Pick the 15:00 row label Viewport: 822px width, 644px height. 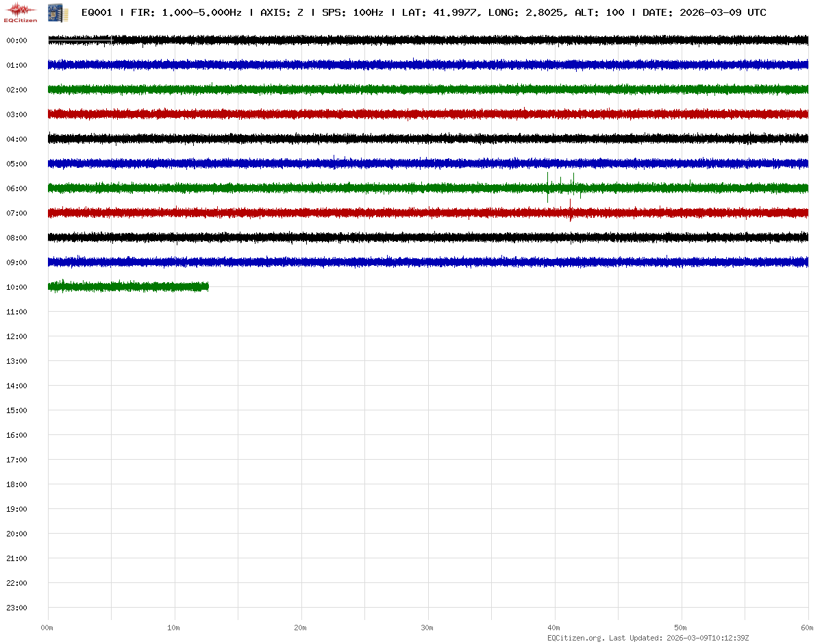(x=16, y=410)
